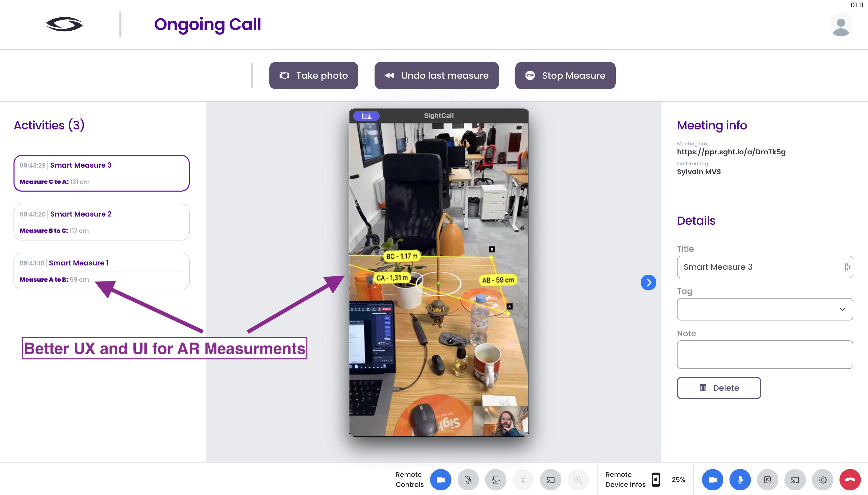Click the remote device phone icon
Screen dimensions: 868x495
tap(656, 480)
